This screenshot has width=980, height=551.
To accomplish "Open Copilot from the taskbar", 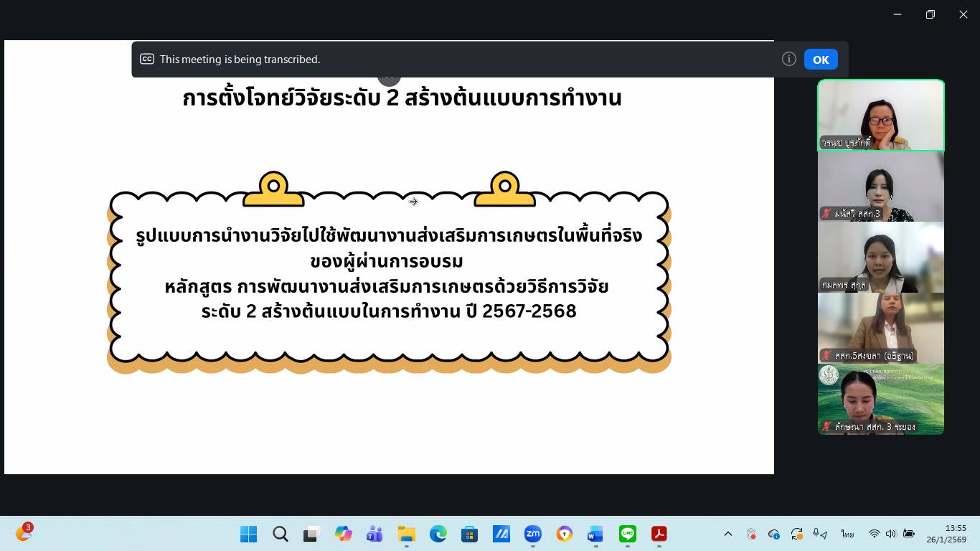I will pyautogui.click(x=343, y=534).
